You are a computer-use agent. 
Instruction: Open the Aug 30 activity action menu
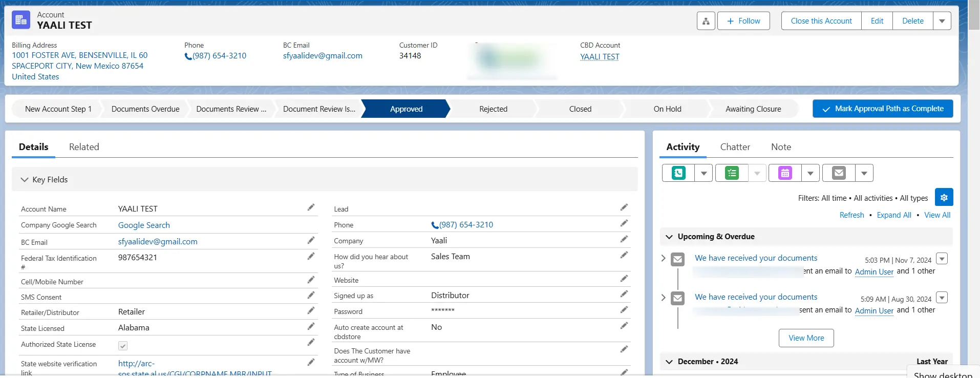942,298
